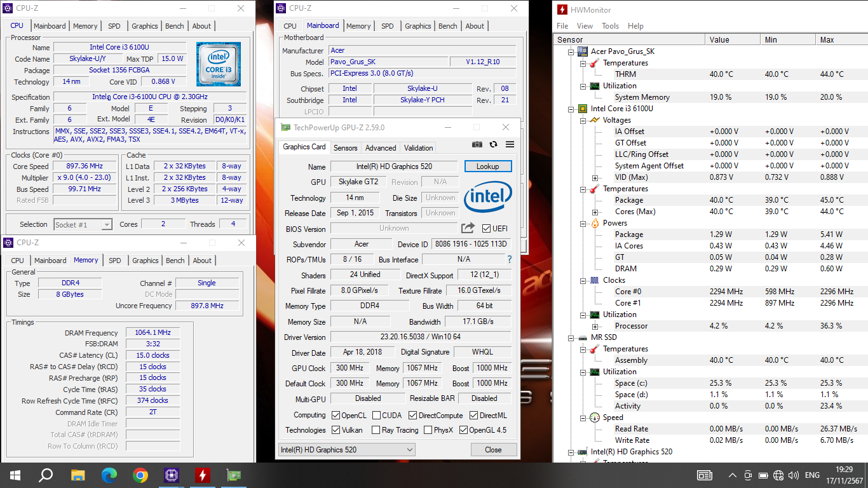Viewport: 868px width, 488px height.
Task: Collapse the Voltages group in HWMonitor
Action: 583,120
